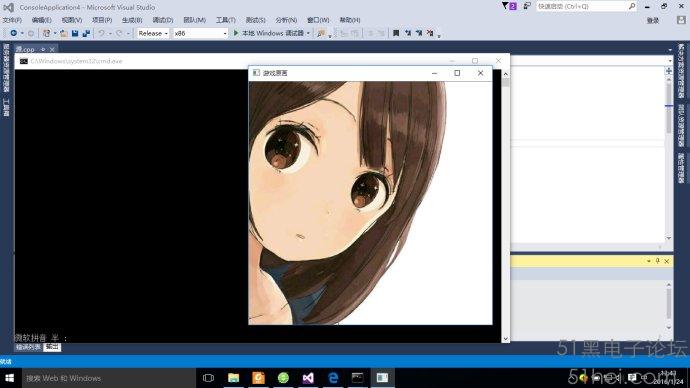
Task: Open the x86 platform dropdown
Action: point(200,33)
